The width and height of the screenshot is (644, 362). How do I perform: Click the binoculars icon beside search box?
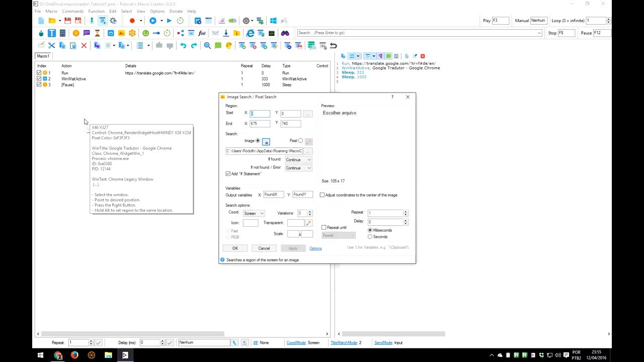pyautogui.click(x=285, y=33)
